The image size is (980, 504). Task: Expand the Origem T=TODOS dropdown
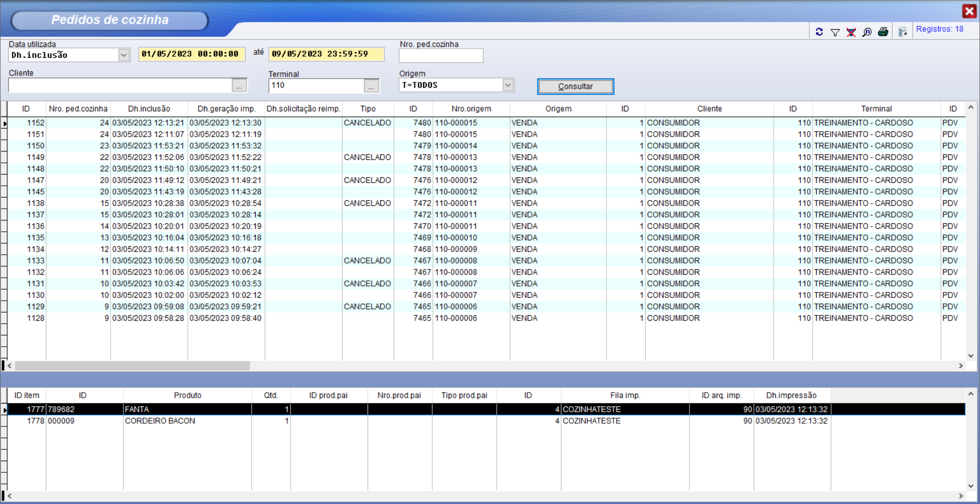coord(508,85)
